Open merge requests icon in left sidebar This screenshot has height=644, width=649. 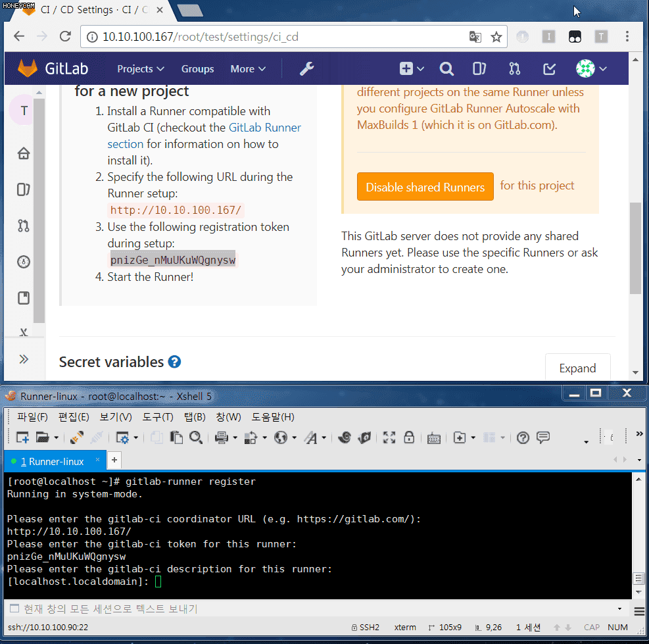coord(24,226)
